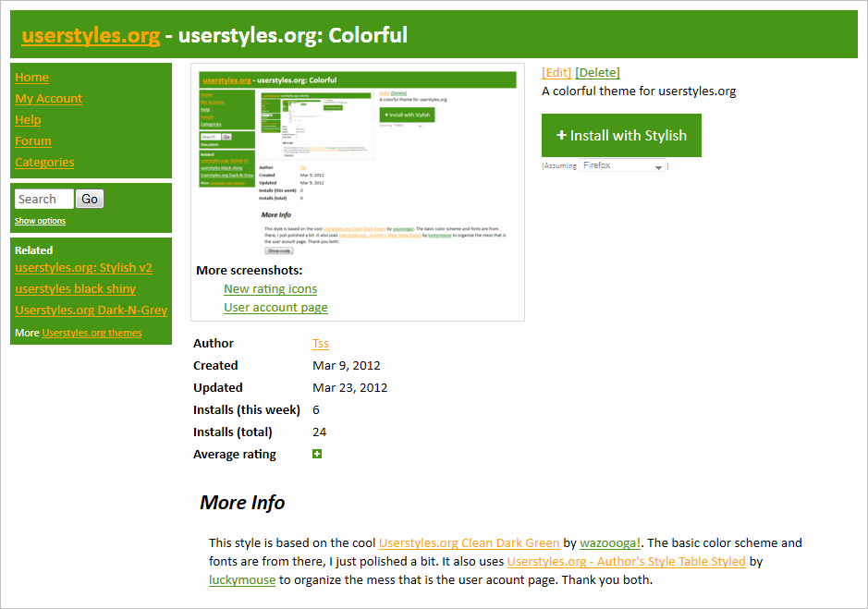Image resolution: width=868 pixels, height=609 pixels.
Task: Select the total installs value 24
Action: 320,432
